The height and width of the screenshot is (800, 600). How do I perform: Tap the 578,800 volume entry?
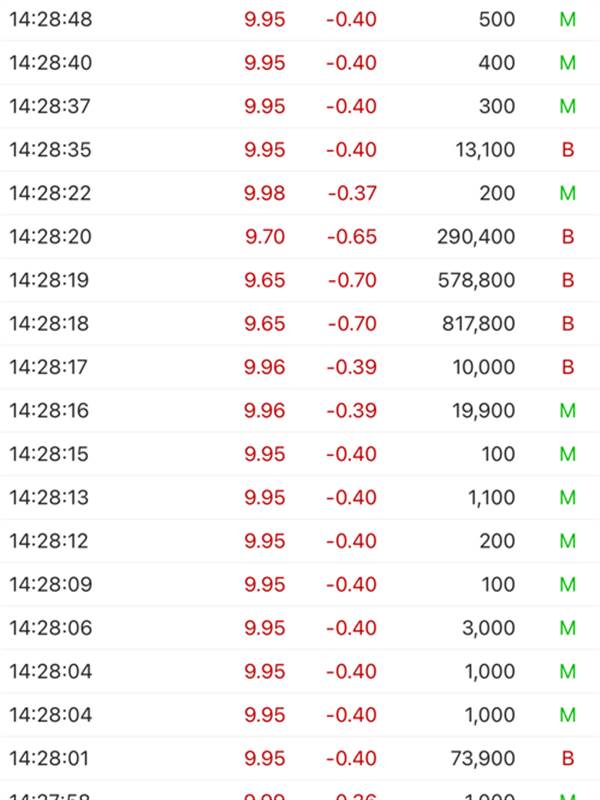pos(300,280)
